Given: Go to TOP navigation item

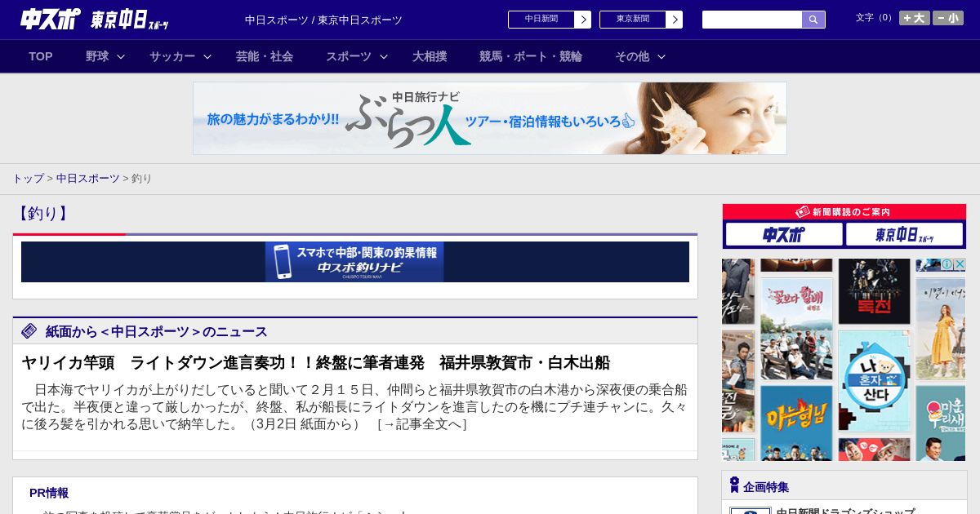Looking at the screenshot, I should tap(41, 56).
